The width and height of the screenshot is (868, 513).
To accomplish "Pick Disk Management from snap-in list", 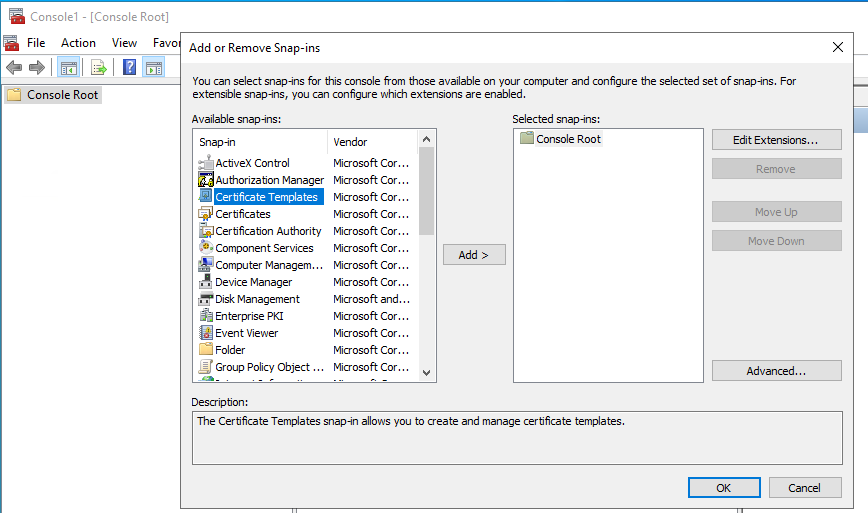I will tap(257, 299).
